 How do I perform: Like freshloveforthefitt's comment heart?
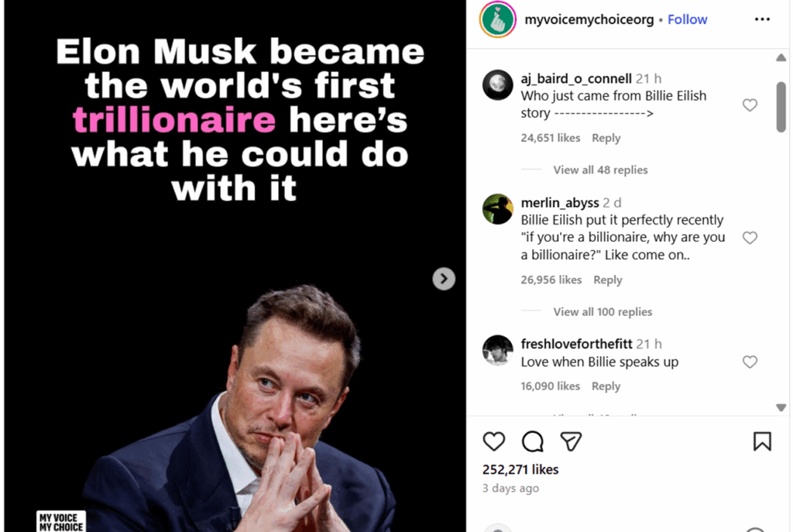pyautogui.click(x=750, y=362)
